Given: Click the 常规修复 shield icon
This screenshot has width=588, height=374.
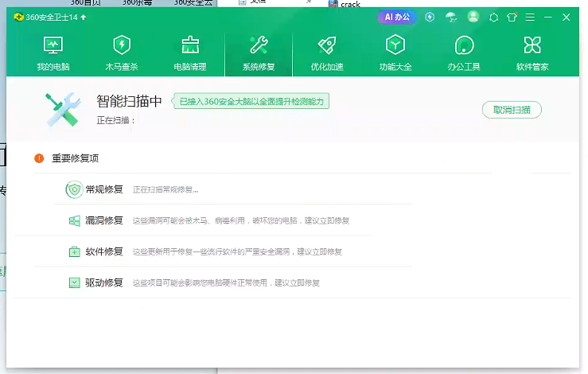Looking at the screenshot, I should pyautogui.click(x=74, y=190).
